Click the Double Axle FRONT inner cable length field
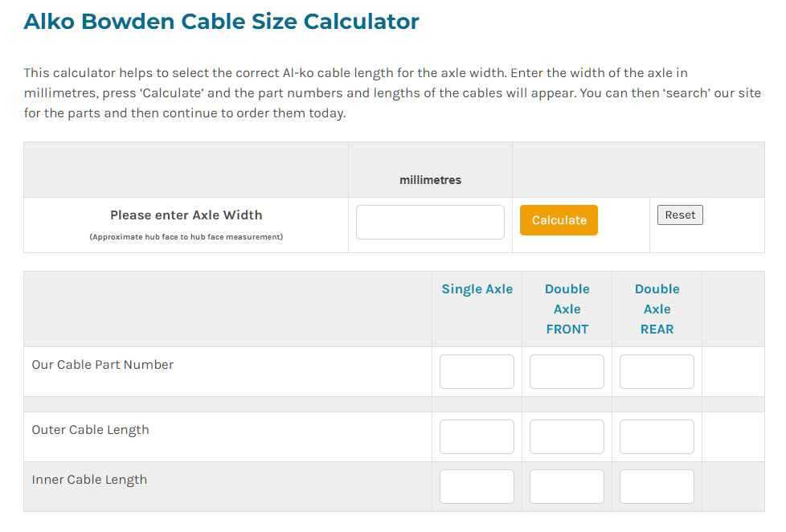The image size is (786, 532). coord(567,486)
